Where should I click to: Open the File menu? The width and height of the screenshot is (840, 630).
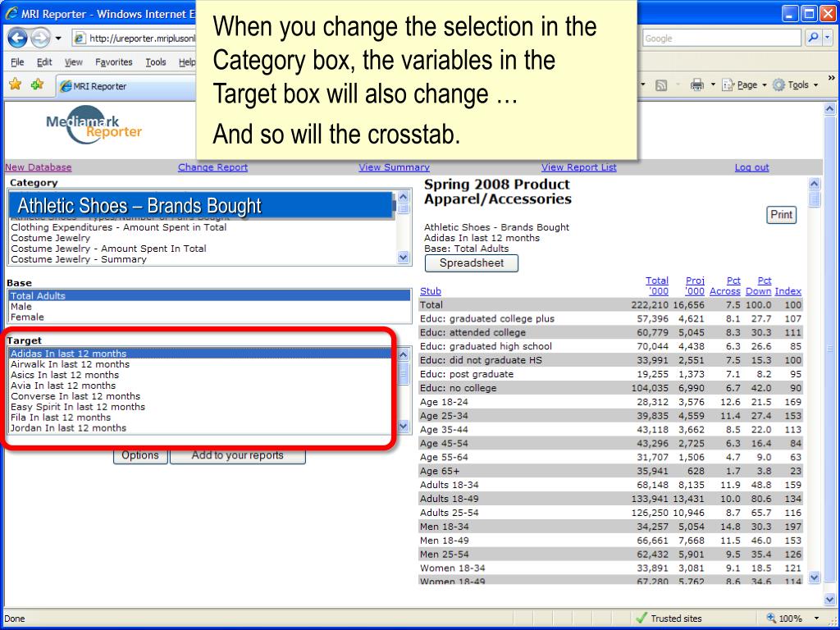(17, 62)
